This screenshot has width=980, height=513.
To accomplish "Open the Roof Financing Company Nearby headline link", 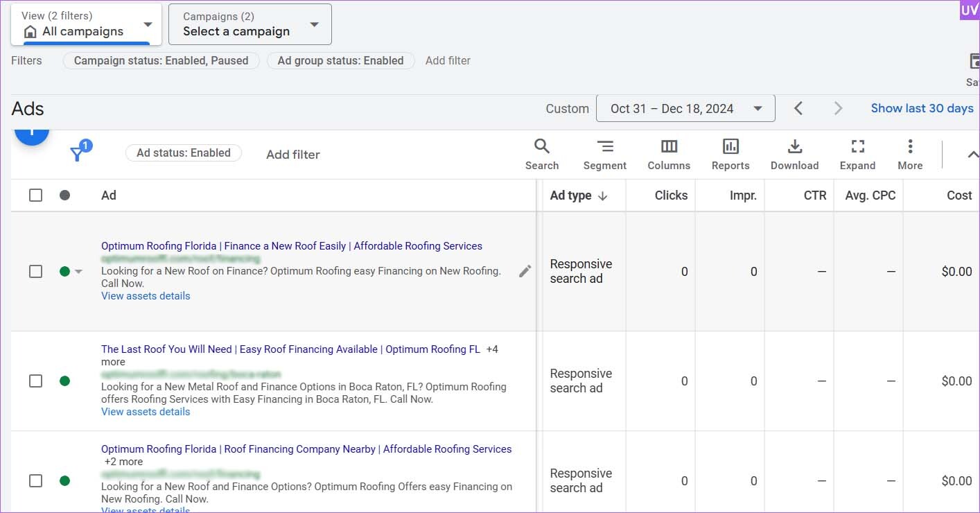I will point(306,449).
